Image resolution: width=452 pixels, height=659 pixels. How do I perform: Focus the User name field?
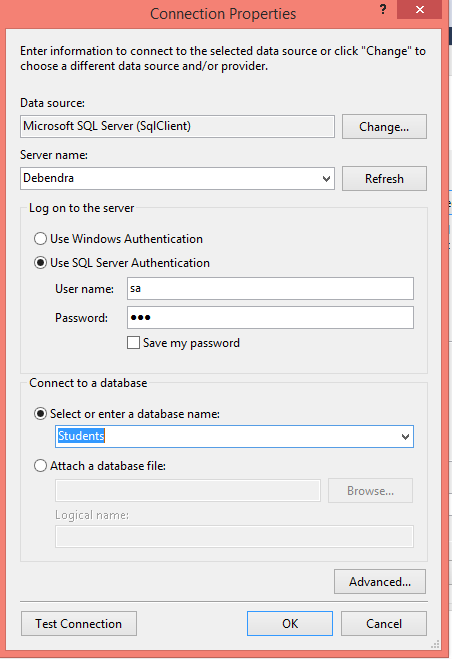[270, 288]
